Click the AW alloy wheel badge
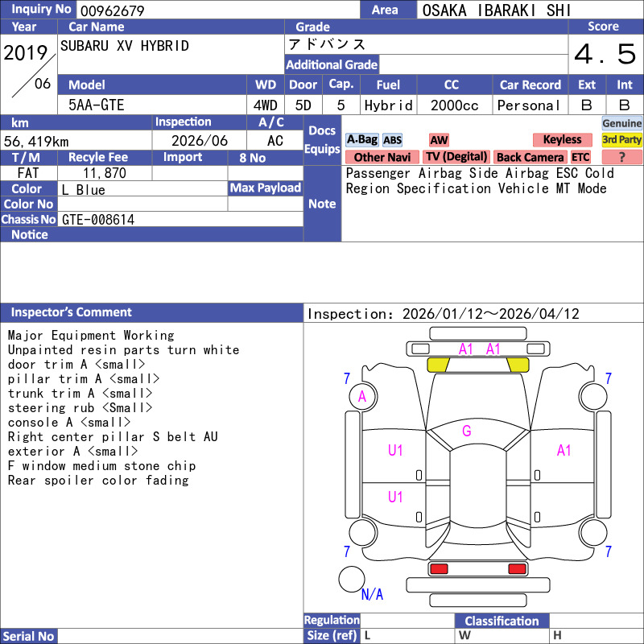This screenshot has height=644, width=644. click(x=439, y=140)
